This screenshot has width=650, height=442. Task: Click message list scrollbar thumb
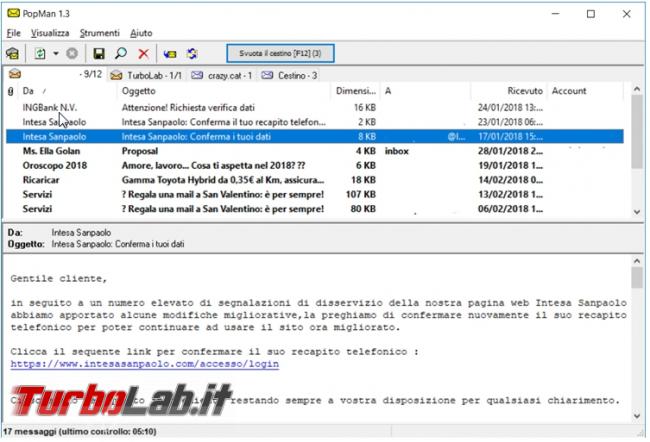(637, 132)
